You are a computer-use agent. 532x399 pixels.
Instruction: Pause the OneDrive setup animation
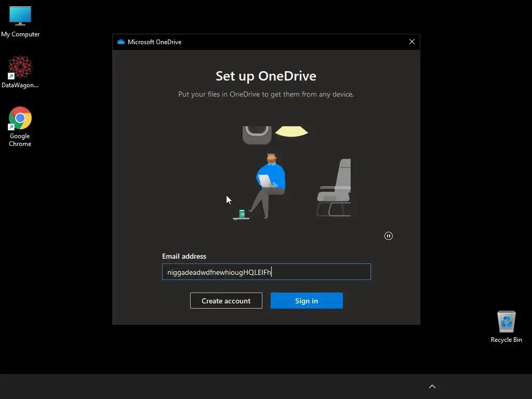(x=389, y=236)
